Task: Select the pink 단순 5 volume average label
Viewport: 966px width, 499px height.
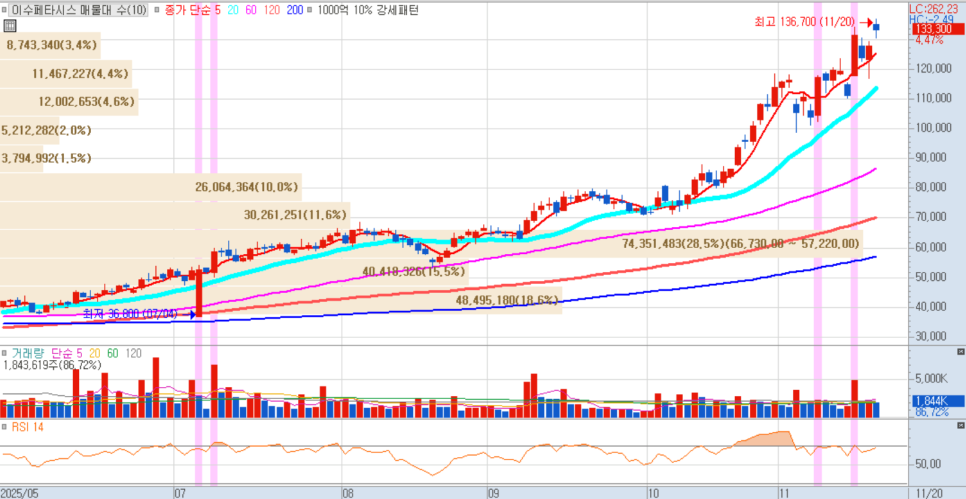Action: pos(68,354)
